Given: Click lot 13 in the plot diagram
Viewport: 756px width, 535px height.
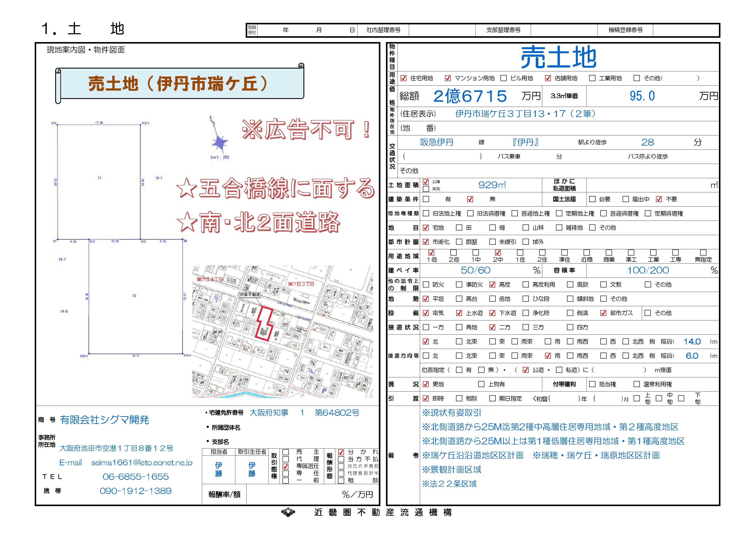Looking at the screenshot, I should click(134, 296).
